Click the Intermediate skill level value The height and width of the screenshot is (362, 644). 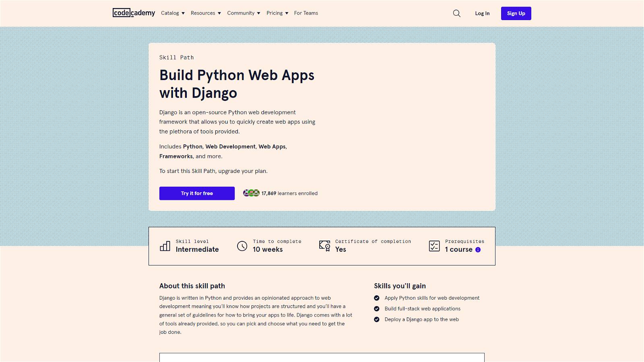point(197,249)
